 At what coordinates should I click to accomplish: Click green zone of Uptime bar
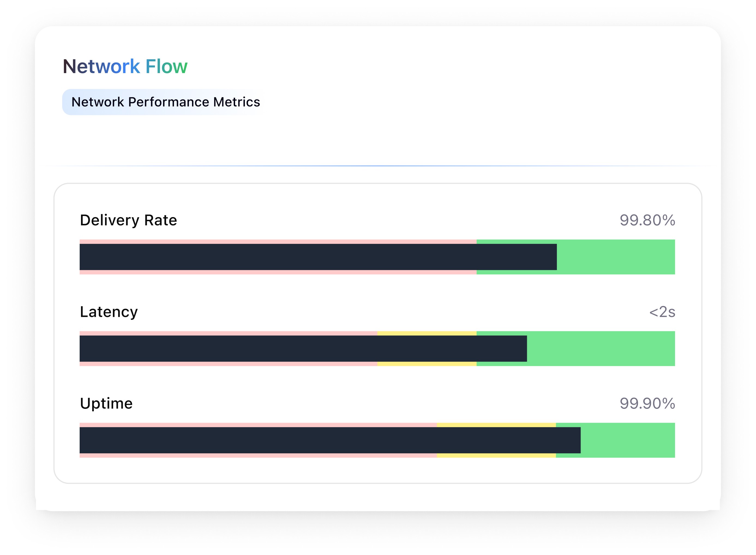[x=628, y=440]
